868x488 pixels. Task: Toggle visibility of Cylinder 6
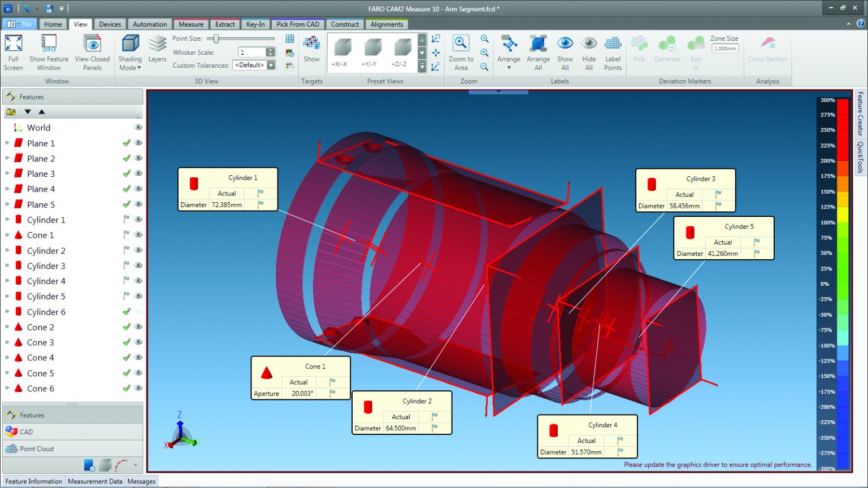[138, 311]
